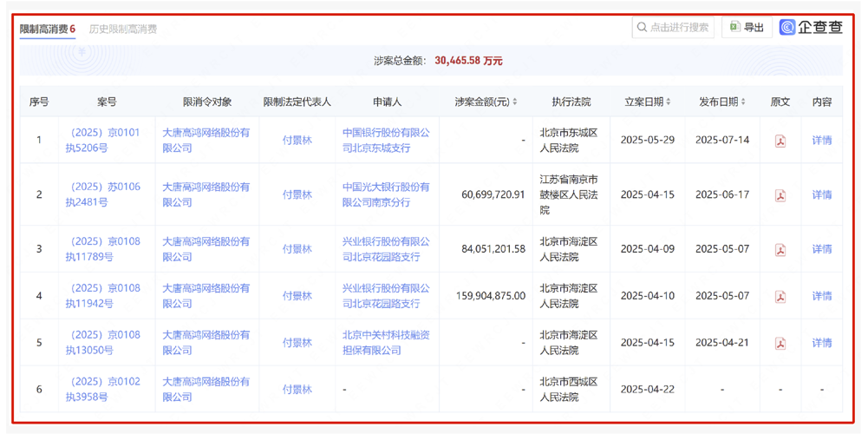Click court 北京市西城区人民法院
Viewport: 868px width, 434px height.
(569, 389)
